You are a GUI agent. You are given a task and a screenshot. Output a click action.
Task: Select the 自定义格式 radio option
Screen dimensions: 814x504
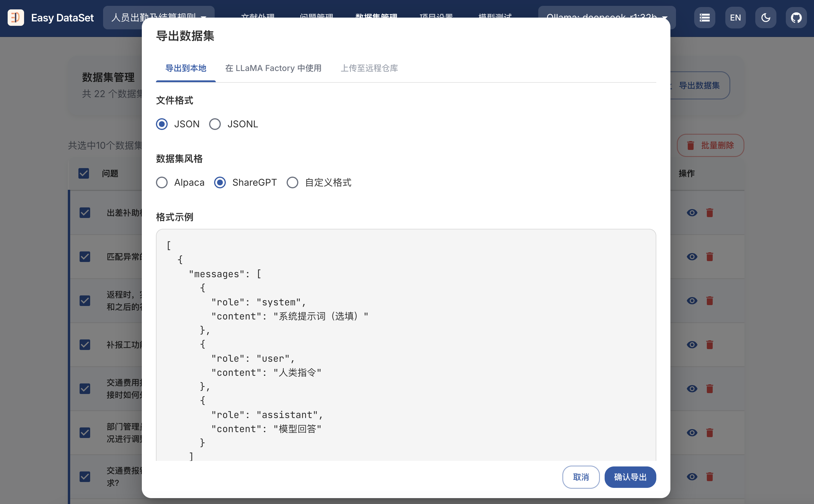[x=292, y=182]
